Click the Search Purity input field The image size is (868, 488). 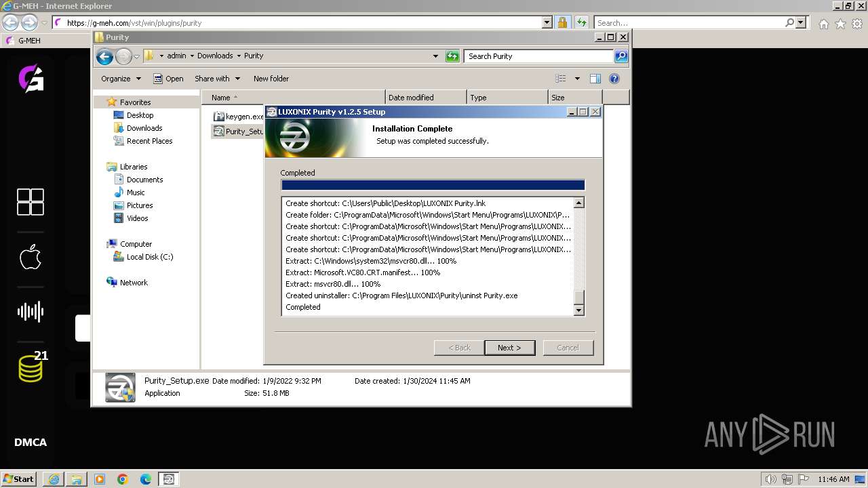pos(539,56)
